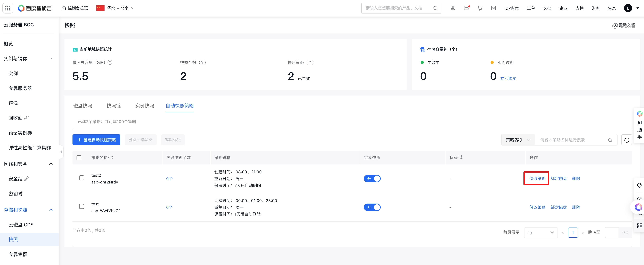This screenshot has width=644, height=265.
Task: Collapse the 实例与镜像 sidebar section
Action: click(x=51, y=59)
